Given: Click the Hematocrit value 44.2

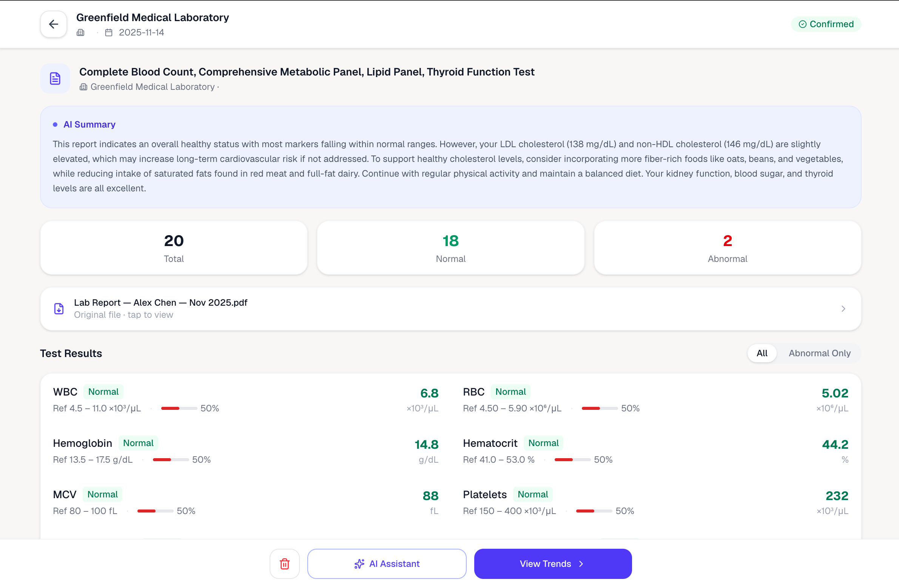Looking at the screenshot, I should [x=835, y=445].
